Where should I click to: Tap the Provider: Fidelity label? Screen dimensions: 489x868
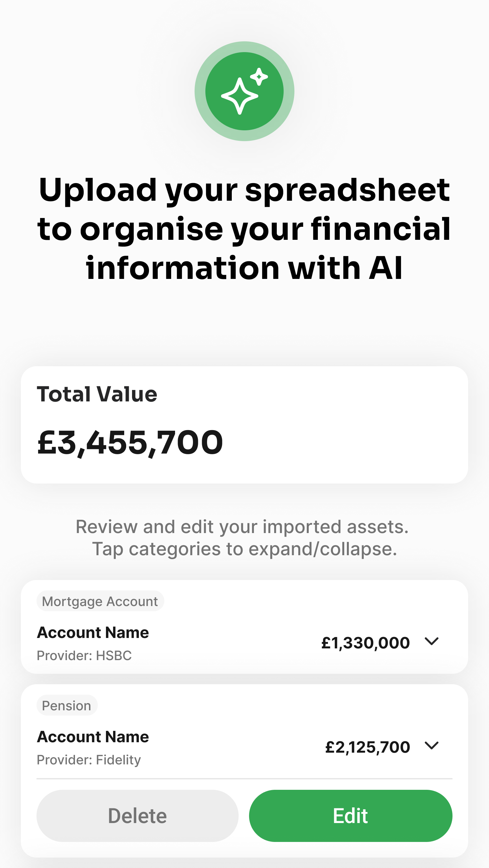[89, 760]
